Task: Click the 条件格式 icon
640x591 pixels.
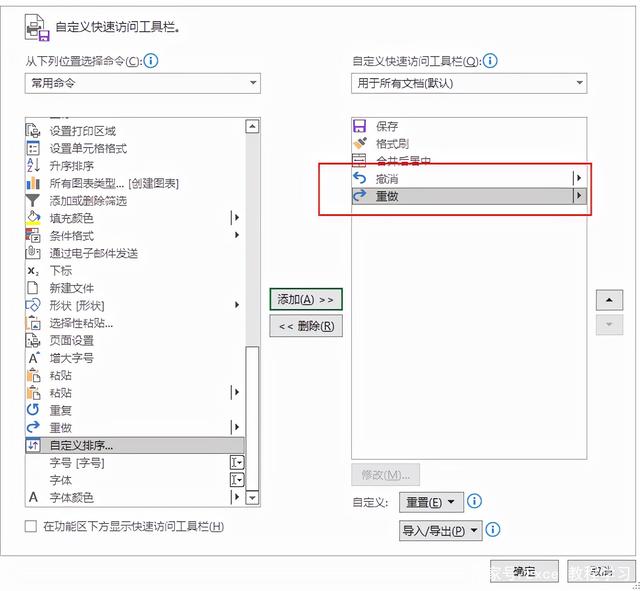Action: pos(33,236)
